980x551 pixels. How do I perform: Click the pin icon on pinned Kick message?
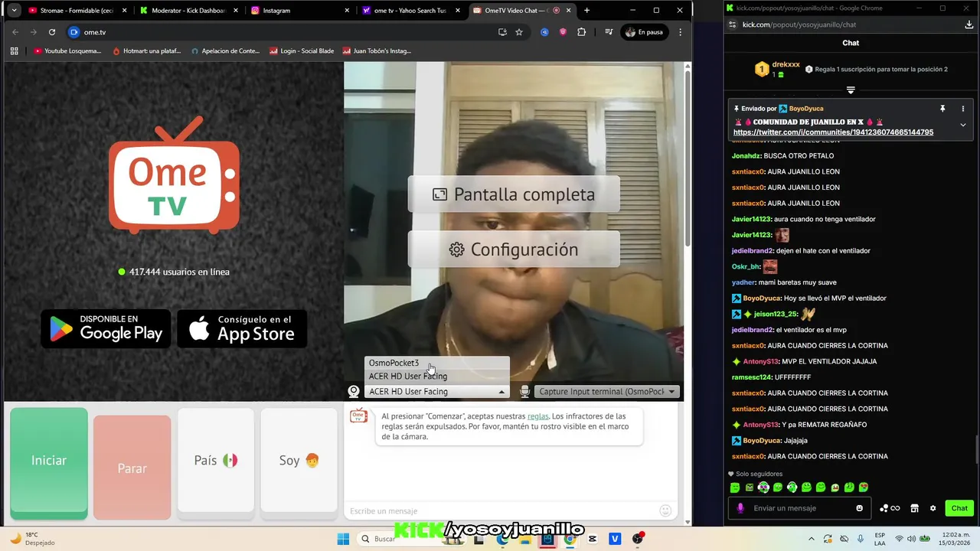click(x=942, y=109)
